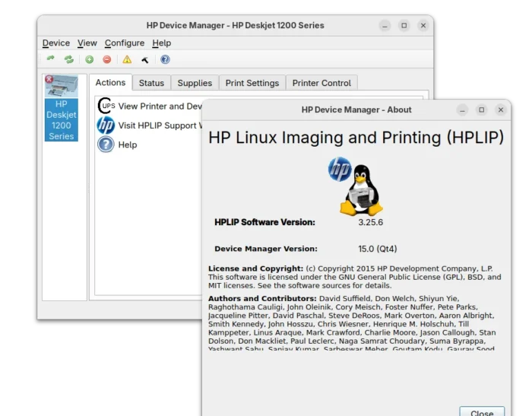Click the red remove device icon
Screen dimensions: 532x416
pyautogui.click(x=107, y=59)
